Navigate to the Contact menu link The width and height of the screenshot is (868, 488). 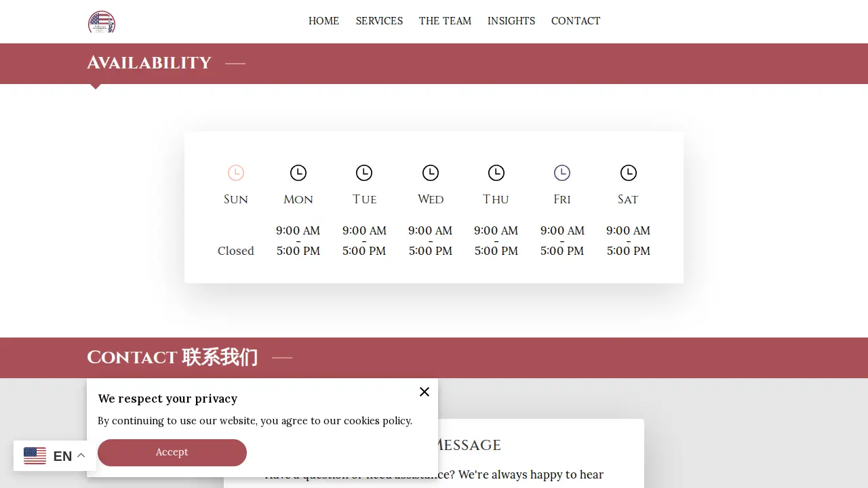pos(576,21)
